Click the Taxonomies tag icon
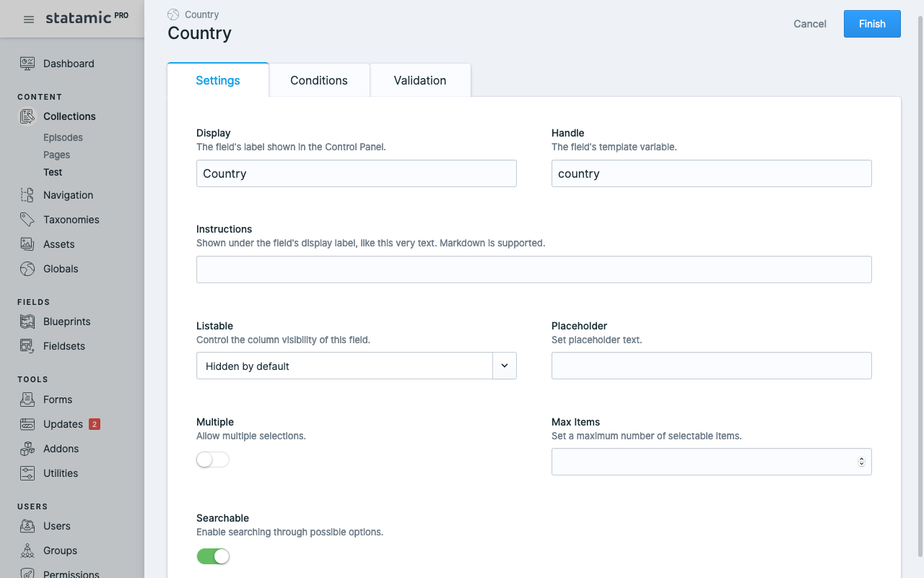This screenshot has width=924, height=578. pyautogui.click(x=27, y=220)
